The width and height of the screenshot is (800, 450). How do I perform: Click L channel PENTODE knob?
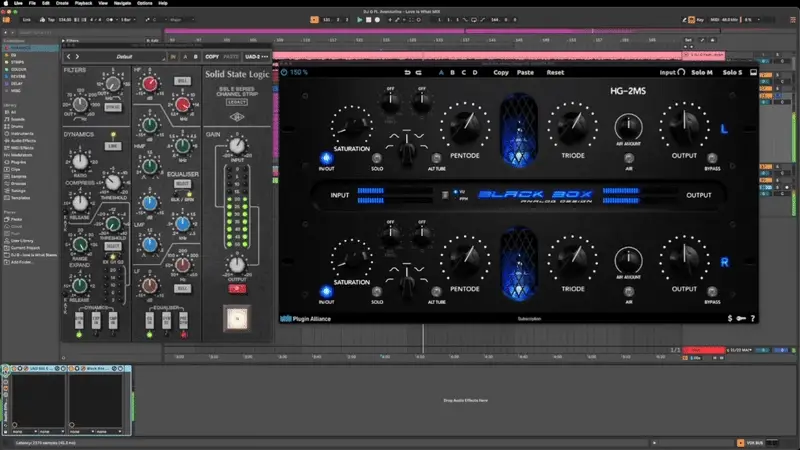(x=465, y=126)
